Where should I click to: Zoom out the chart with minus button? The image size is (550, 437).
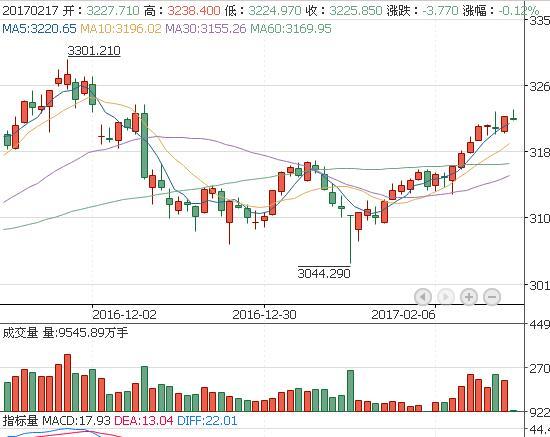(x=492, y=297)
